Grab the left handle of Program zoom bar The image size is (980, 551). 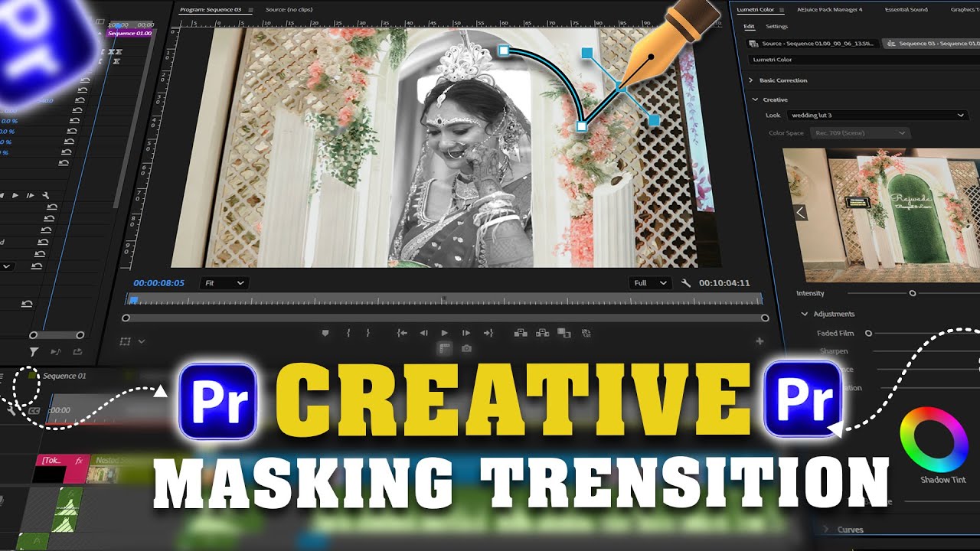coord(126,318)
